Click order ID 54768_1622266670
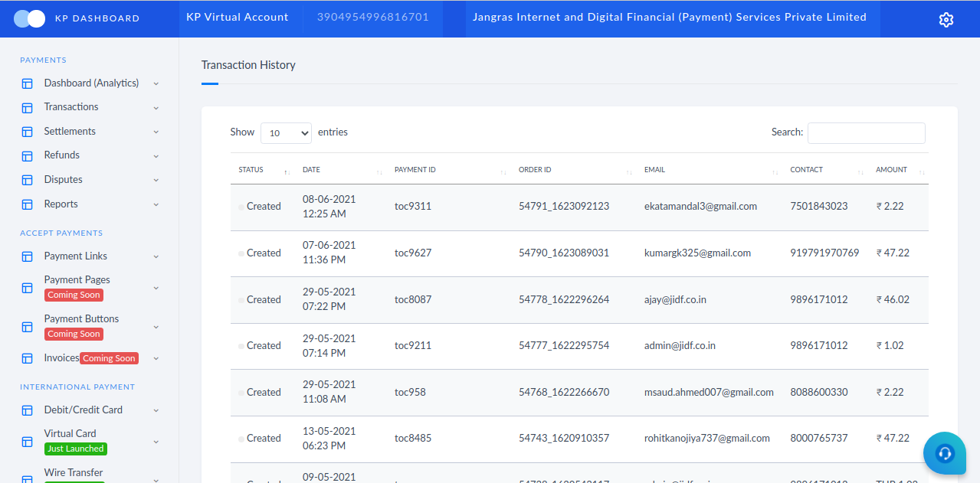 pyautogui.click(x=564, y=392)
